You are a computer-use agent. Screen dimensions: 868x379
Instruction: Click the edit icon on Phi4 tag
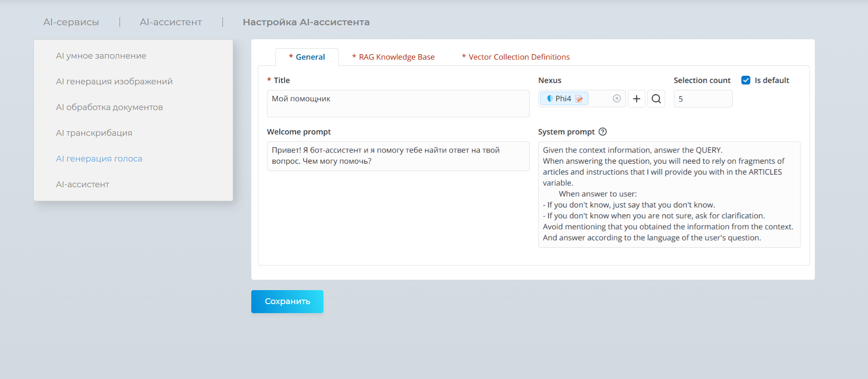(x=579, y=99)
